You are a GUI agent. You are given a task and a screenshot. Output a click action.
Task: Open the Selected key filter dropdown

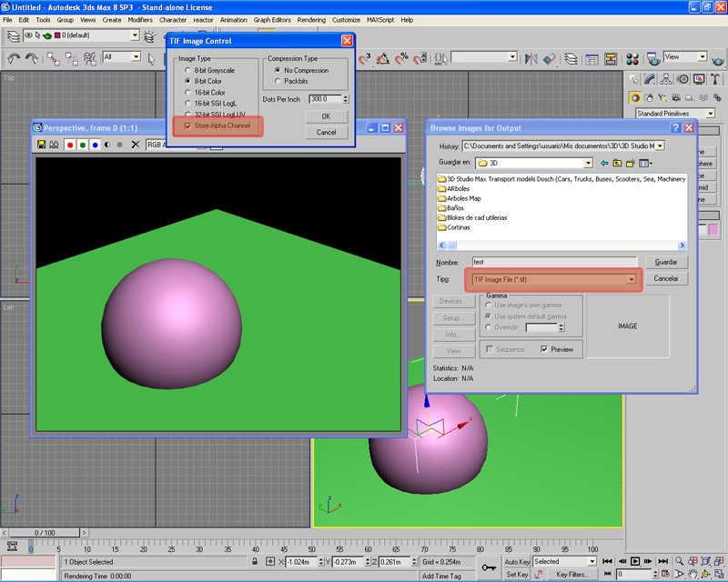[592, 562]
